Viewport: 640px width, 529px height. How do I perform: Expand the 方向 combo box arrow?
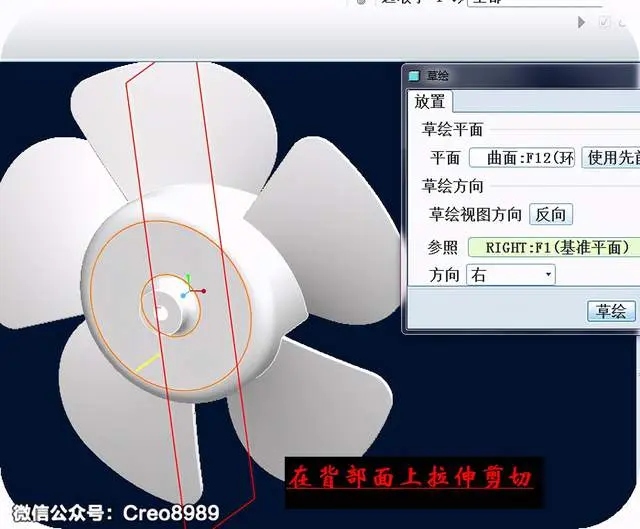(549, 275)
